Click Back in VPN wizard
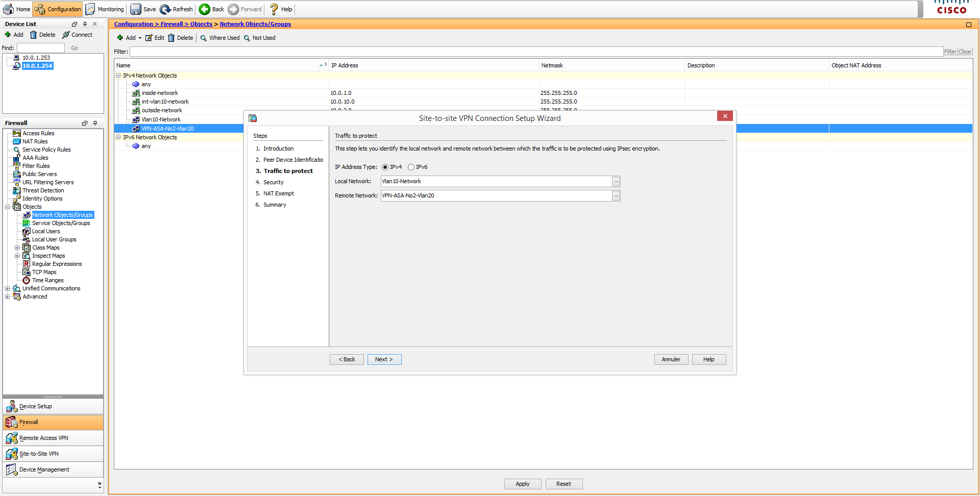Screen dimensions: 980x496 tap(347, 360)
